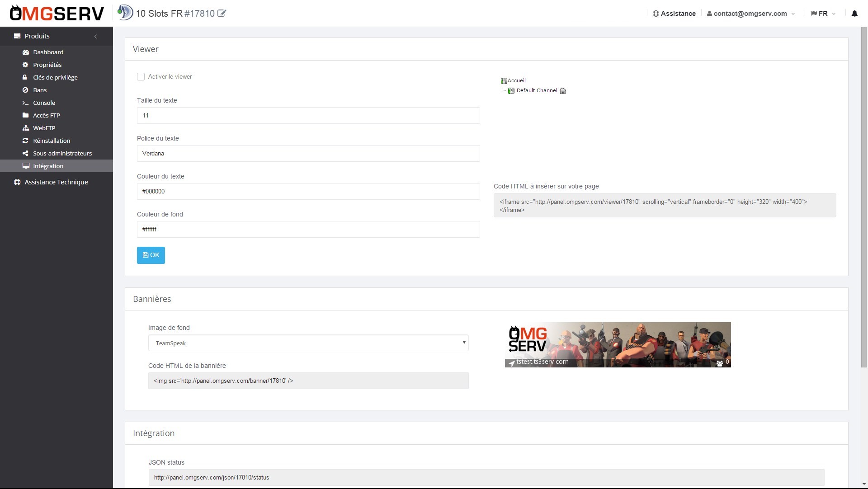This screenshot has height=489, width=868.
Task: Open the notifications bell
Action: tap(854, 14)
